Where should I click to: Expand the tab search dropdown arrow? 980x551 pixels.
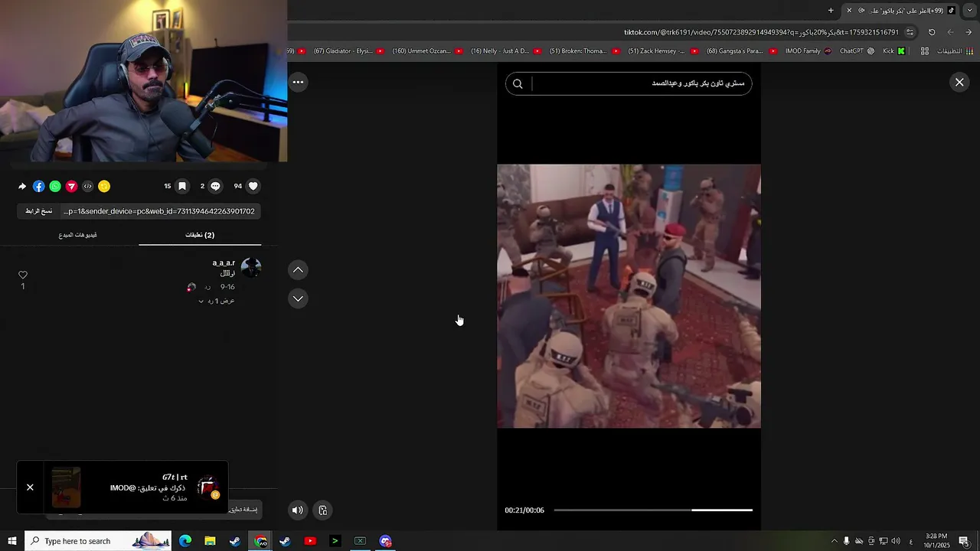(x=971, y=10)
